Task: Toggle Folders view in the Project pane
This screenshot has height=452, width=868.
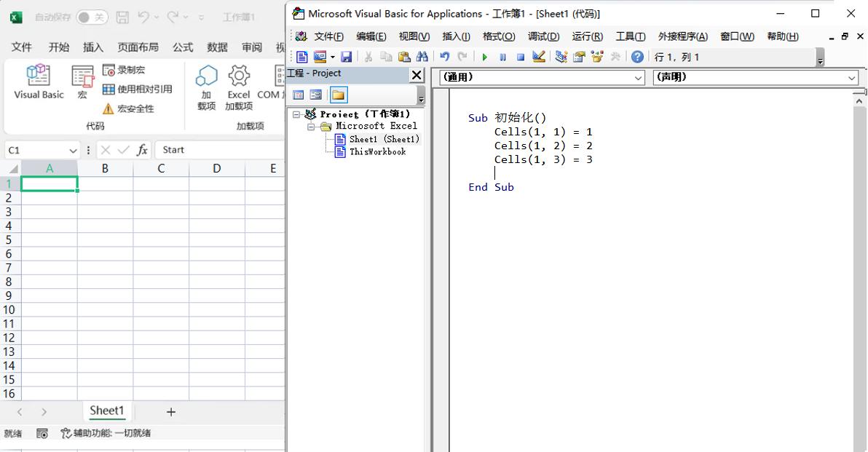Action: (338, 95)
